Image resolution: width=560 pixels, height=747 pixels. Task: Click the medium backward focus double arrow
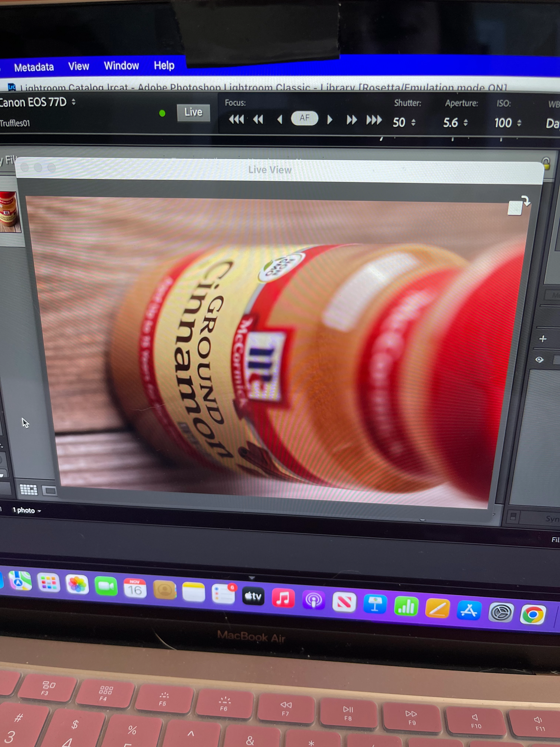coord(258,119)
